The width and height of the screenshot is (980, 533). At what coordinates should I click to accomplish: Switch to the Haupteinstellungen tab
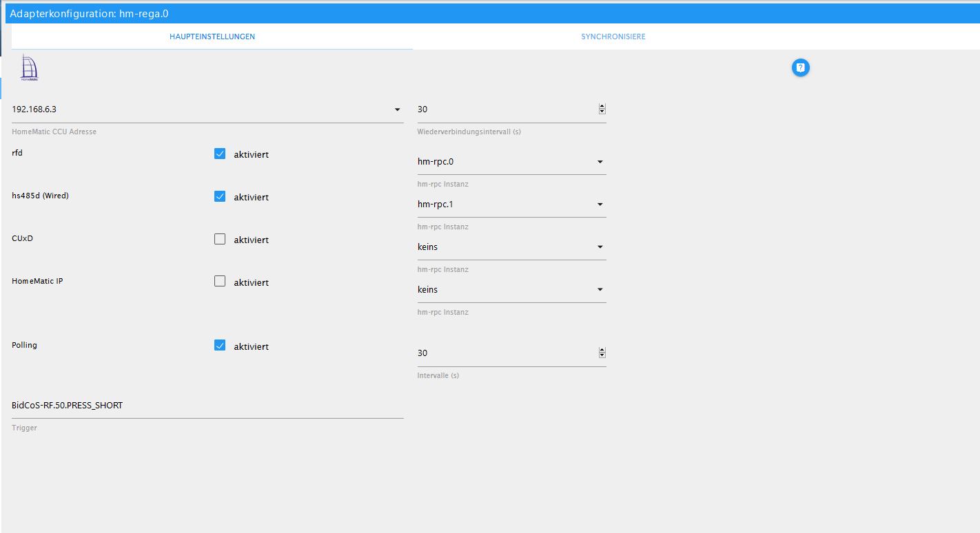tap(212, 36)
